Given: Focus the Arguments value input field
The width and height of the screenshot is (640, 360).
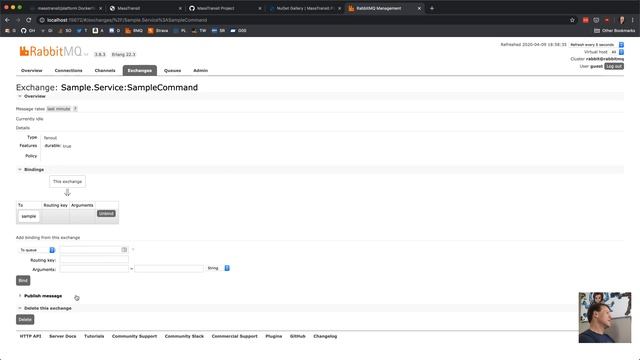Looking at the screenshot, I should coord(169,269).
